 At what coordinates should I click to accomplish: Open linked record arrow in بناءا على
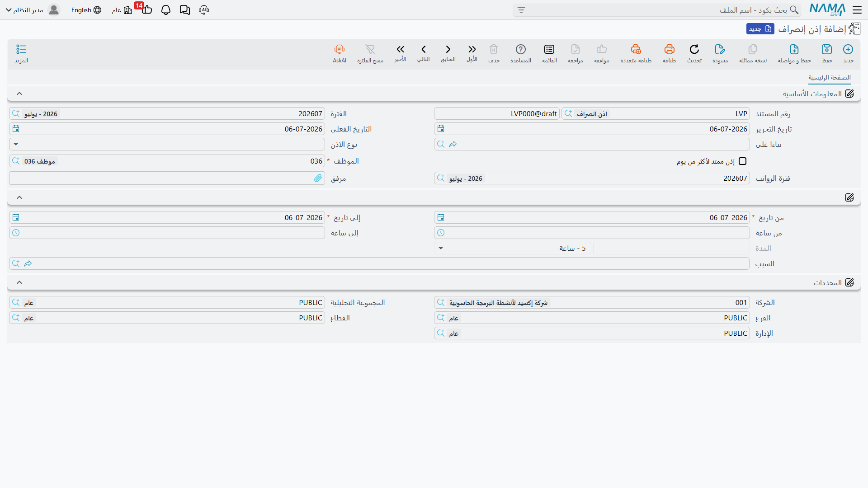[x=453, y=145]
